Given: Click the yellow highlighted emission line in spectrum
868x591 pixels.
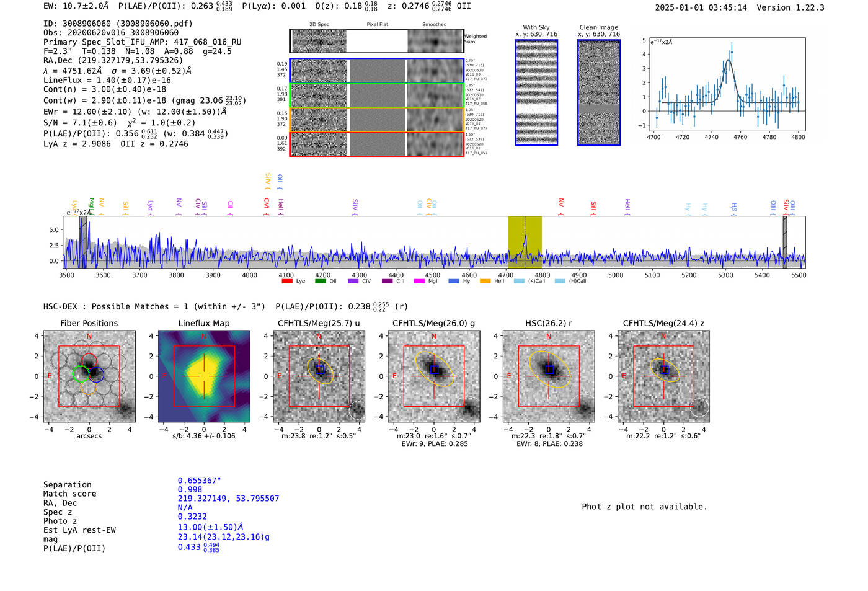Looking at the screenshot, I should click(x=525, y=242).
